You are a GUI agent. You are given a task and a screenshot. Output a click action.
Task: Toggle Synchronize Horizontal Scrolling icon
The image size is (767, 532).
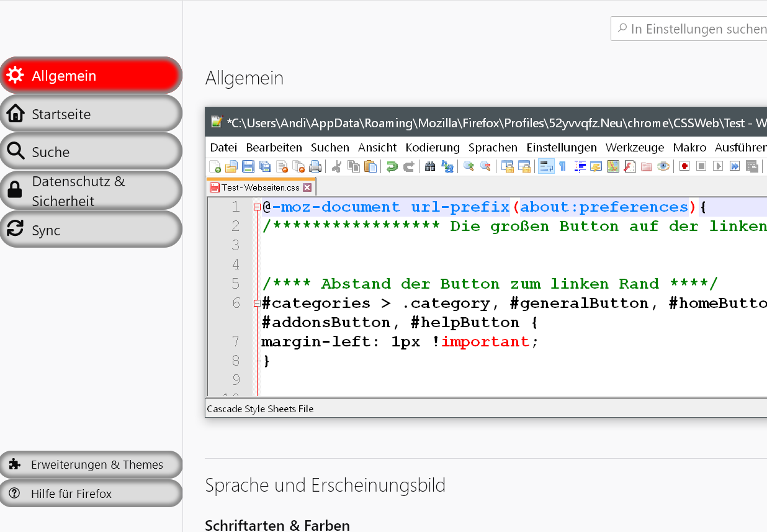tap(524, 166)
